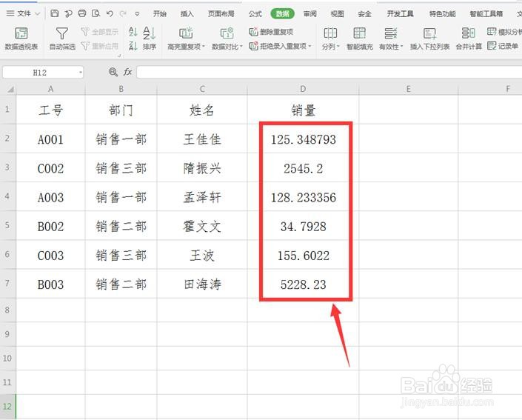This screenshot has width=522, height=420.
Task: Select the cell containing 128.233356
Action: pyautogui.click(x=303, y=197)
